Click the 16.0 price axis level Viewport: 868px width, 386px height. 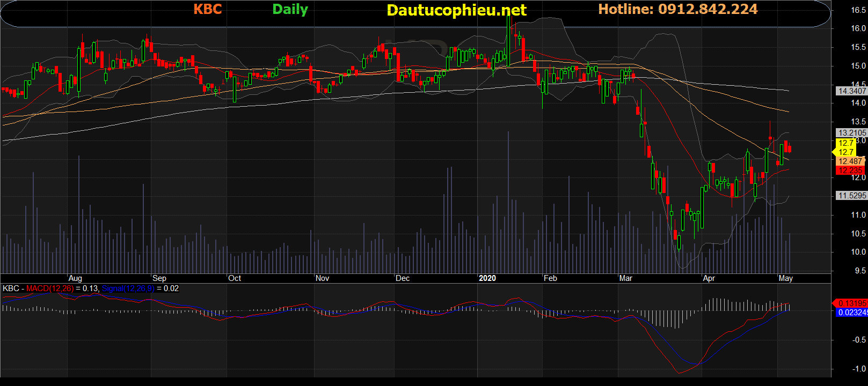click(858, 29)
